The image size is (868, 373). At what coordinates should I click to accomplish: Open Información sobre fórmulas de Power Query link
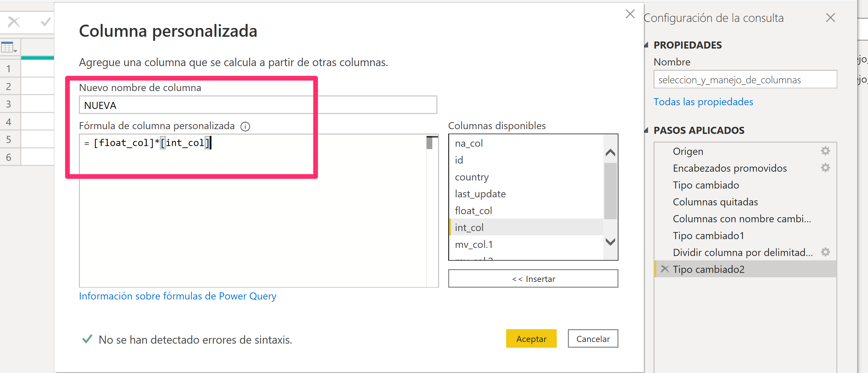coord(178,296)
